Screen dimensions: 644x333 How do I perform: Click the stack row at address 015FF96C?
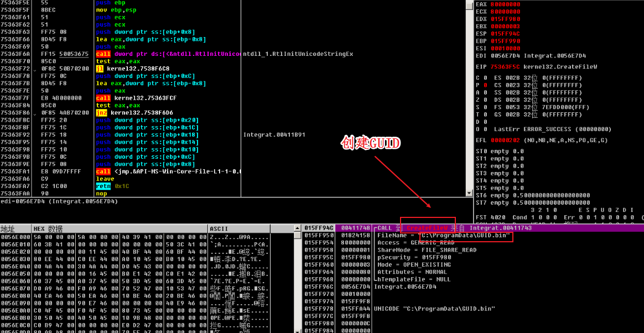pyautogui.click(x=473, y=287)
